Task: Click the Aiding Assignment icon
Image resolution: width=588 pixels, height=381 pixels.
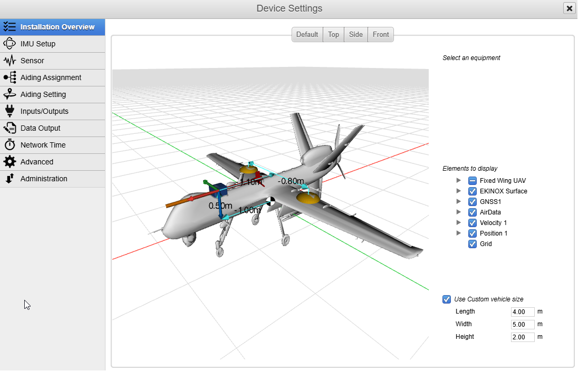Action: click(x=10, y=77)
